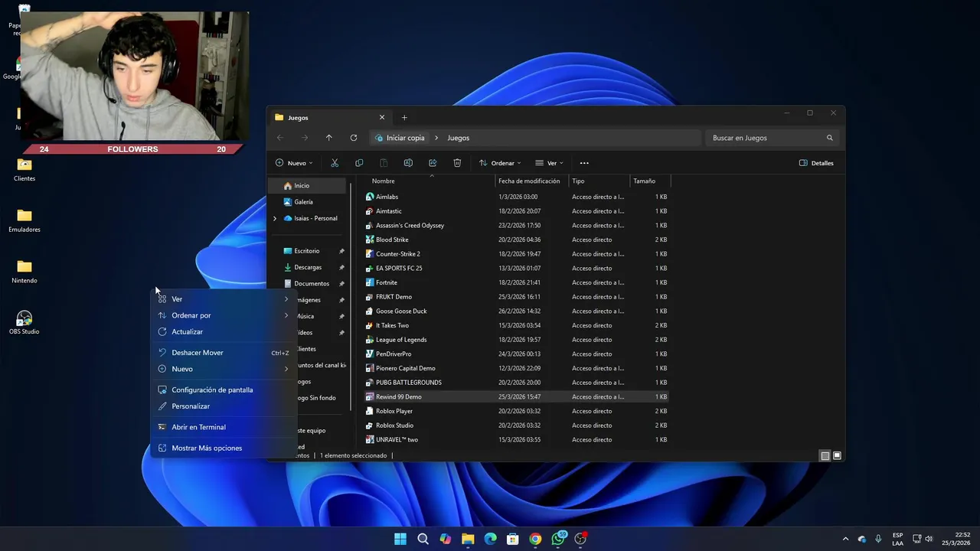Open the Ver dropdown in Explorer toolbar
The image size is (980, 551).
coord(550,163)
